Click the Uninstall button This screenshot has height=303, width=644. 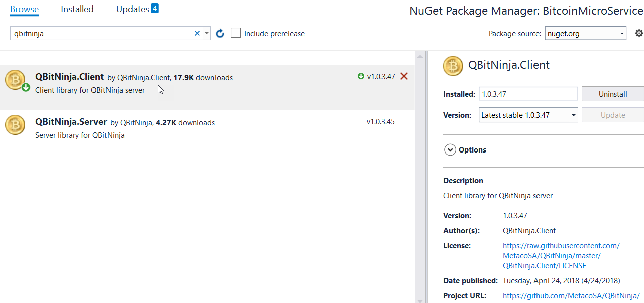point(613,94)
